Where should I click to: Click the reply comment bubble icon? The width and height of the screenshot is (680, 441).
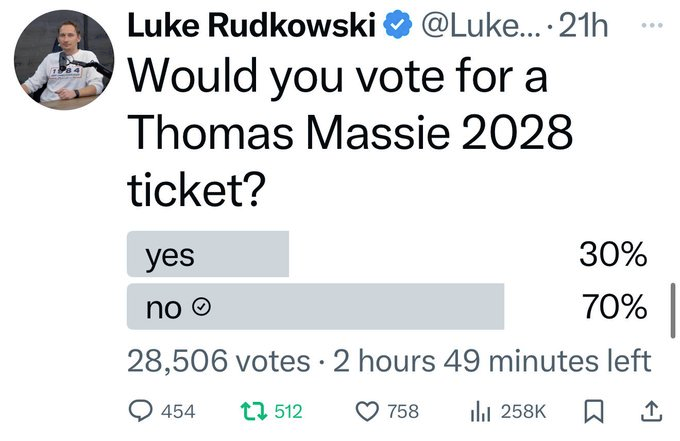(142, 410)
